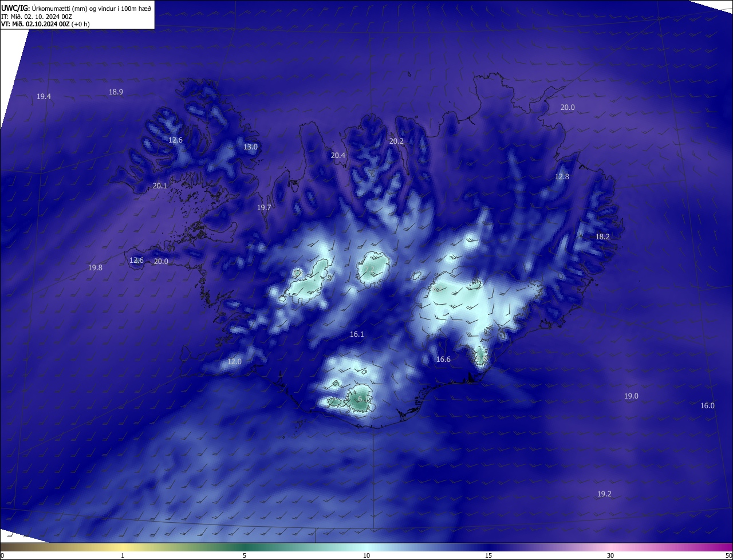Click the 12.0 value label
The width and height of the screenshot is (733, 560).
pos(234,362)
